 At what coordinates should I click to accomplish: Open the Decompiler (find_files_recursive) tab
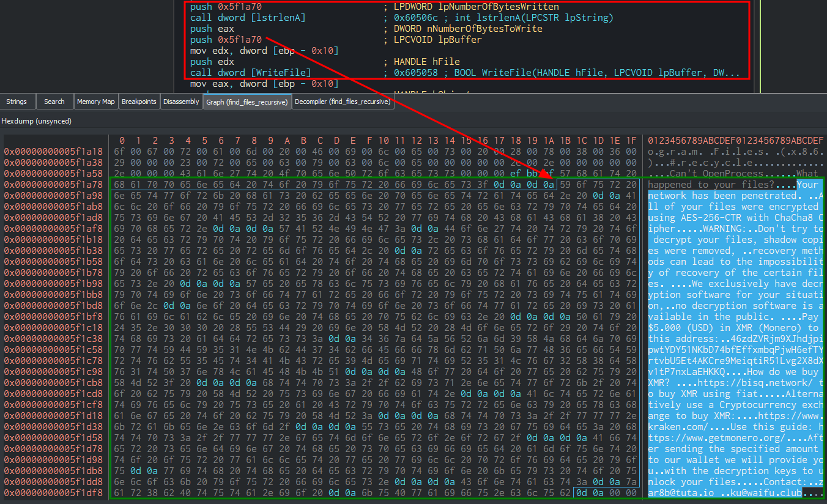(343, 102)
